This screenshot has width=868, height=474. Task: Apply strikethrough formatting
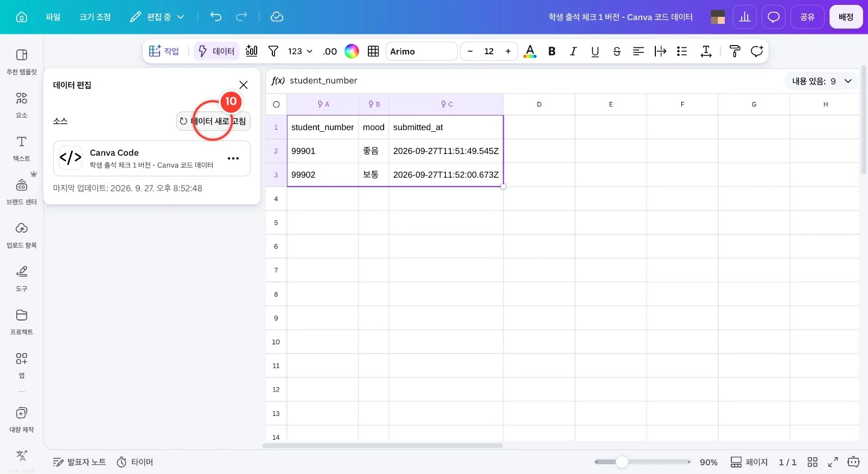[x=617, y=51]
